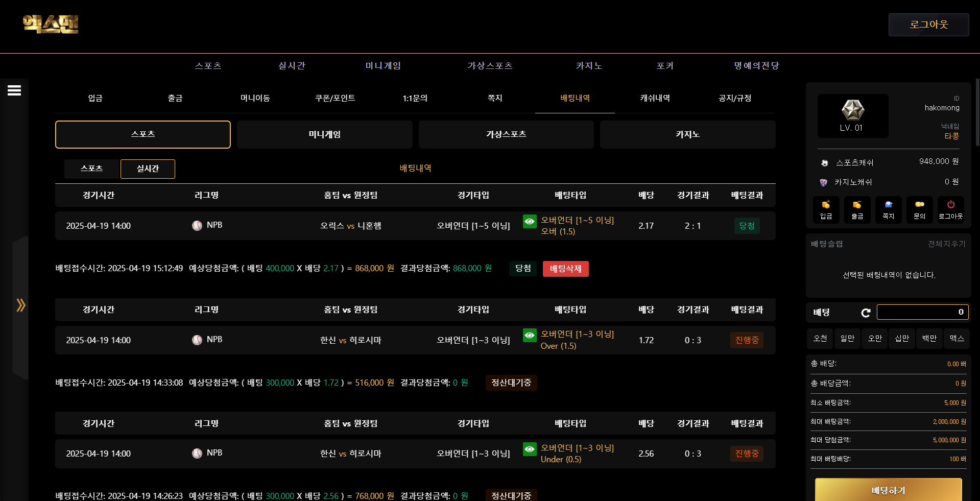Image resolution: width=980 pixels, height=501 pixels.
Task: Toggle eye icon on 오릭스 vs 니혼햄 bet
Action: click(x=530, y=221)
